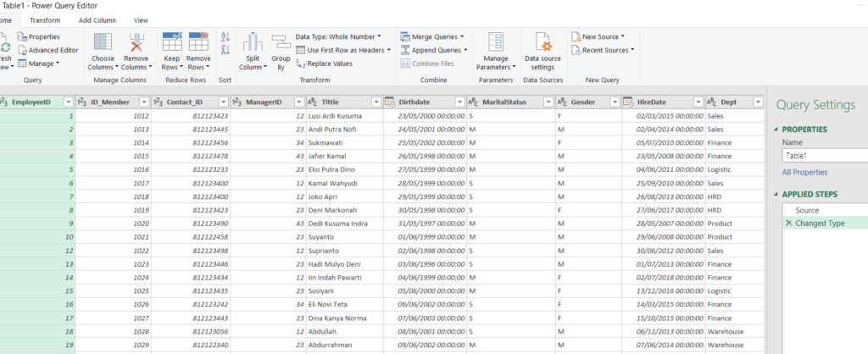Open the New Source dropdown
Viewport: 868px width, 354px height.
(x=598, y=37)
